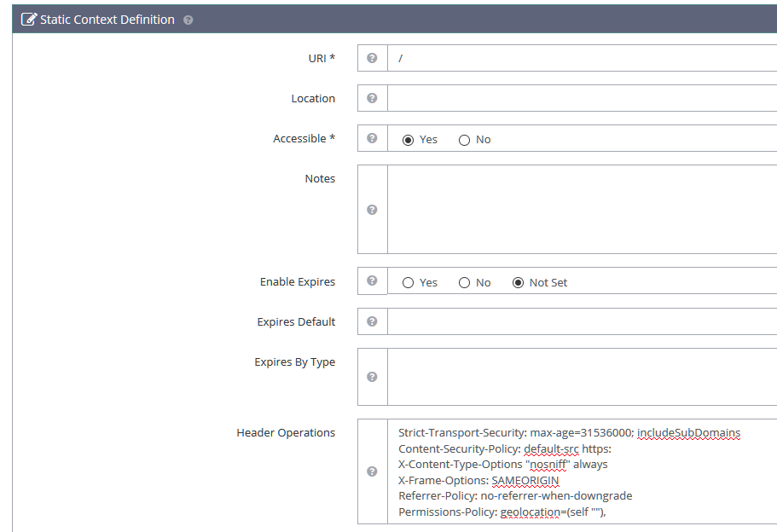
Task: Select No for Accessible
Action: (x=464, y=140)
